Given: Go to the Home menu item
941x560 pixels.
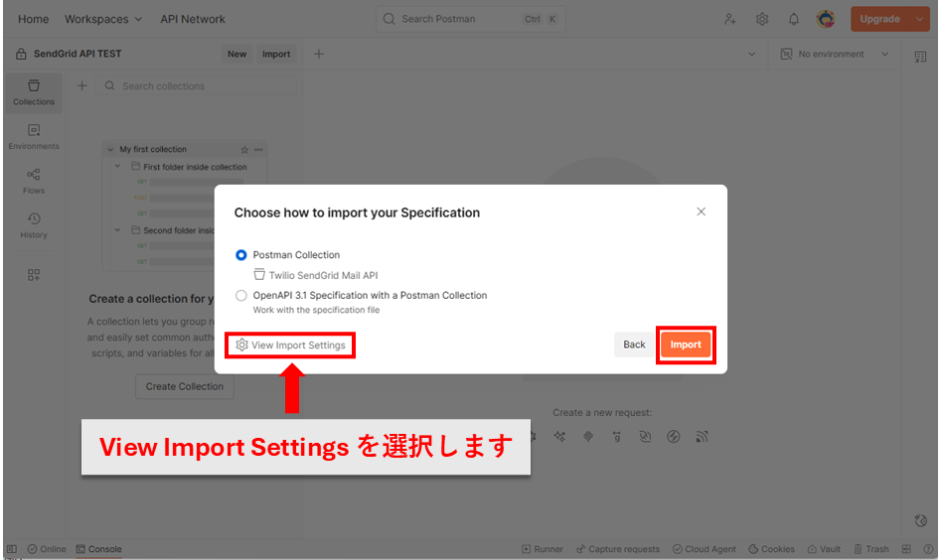Looking at the screenshot, I should point(33,19).
